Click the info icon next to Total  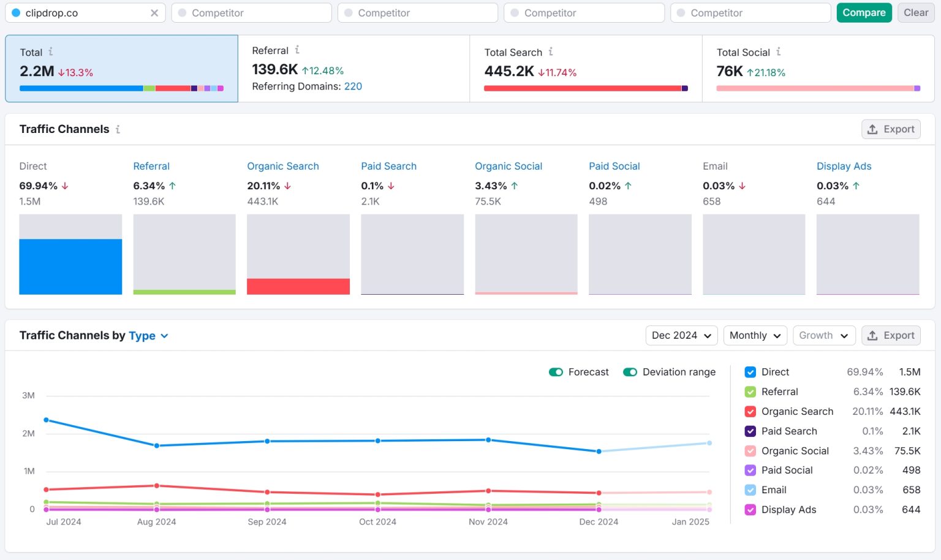(x=51, y=52)
